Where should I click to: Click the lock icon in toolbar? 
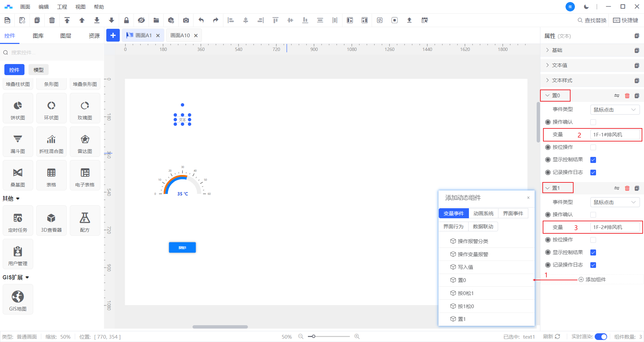coord(126,20)
